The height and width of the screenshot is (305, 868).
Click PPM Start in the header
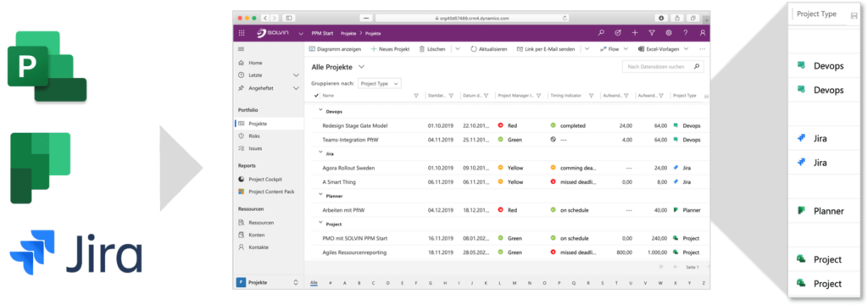click(322, 34)
